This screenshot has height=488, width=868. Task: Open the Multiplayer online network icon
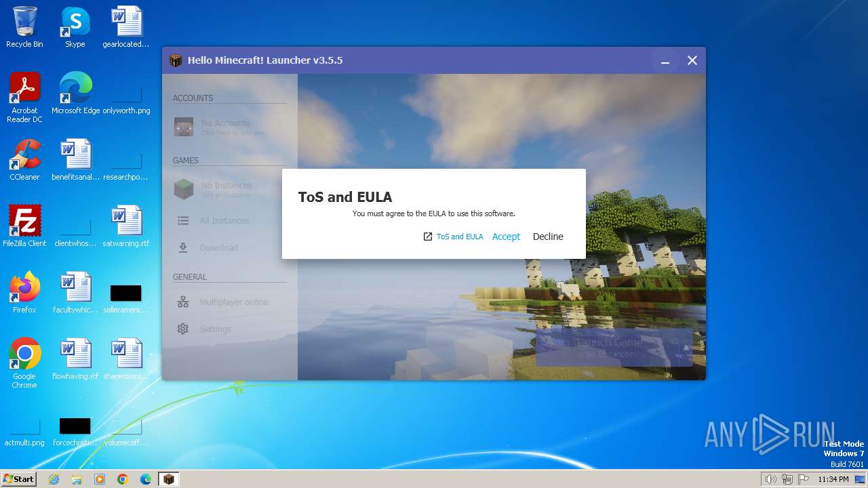183,302
